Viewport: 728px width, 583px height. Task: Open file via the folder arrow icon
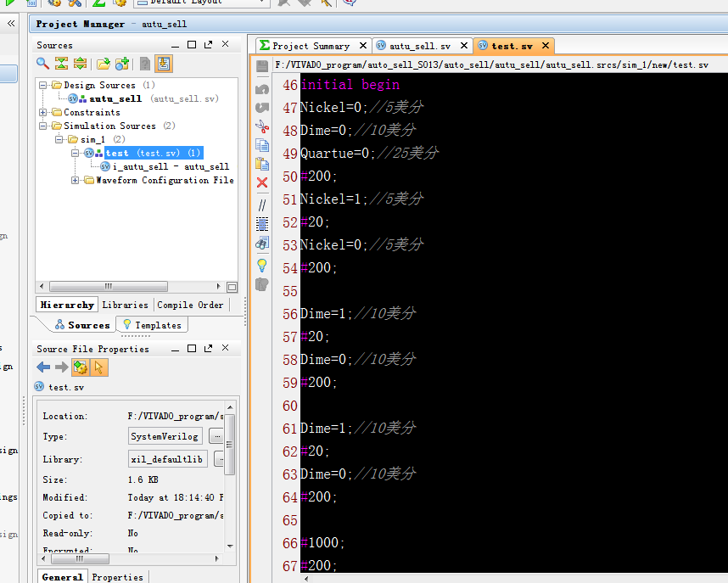(x=104, y=64)
